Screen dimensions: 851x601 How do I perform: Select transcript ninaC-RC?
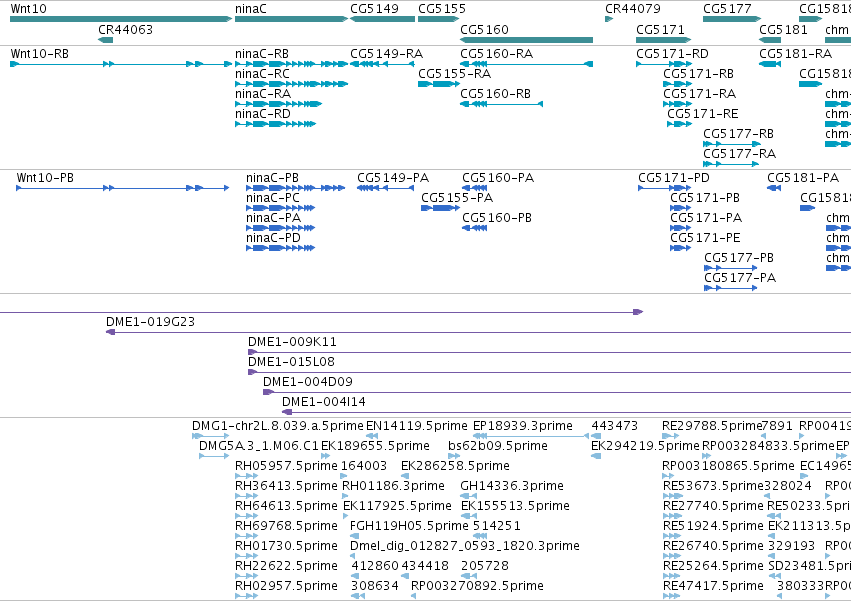tap(291, 84)
